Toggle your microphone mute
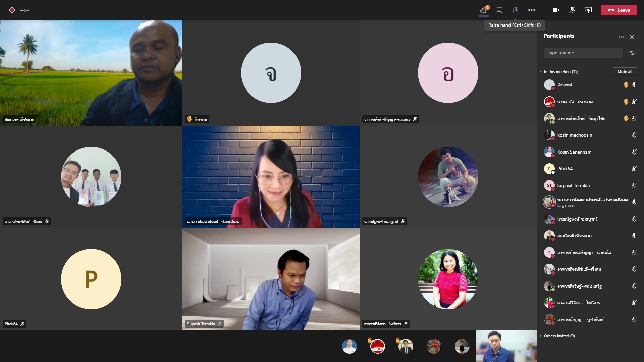 (572, 10)
